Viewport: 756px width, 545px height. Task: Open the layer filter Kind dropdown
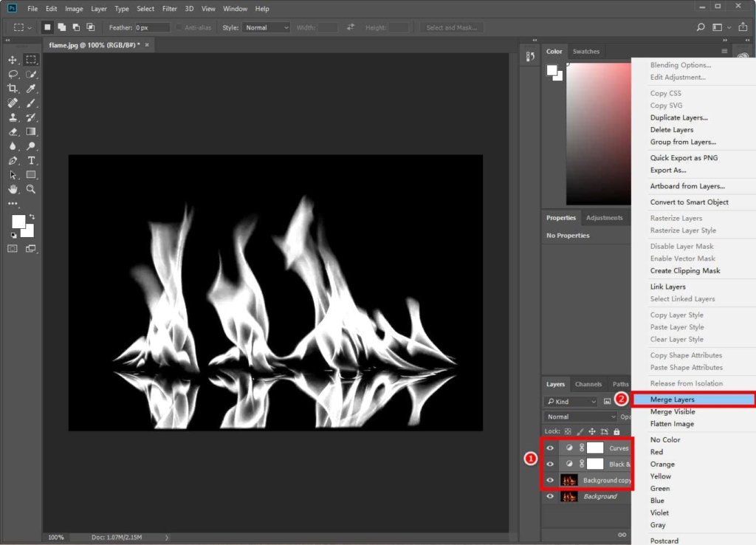(x=570, y=400)
